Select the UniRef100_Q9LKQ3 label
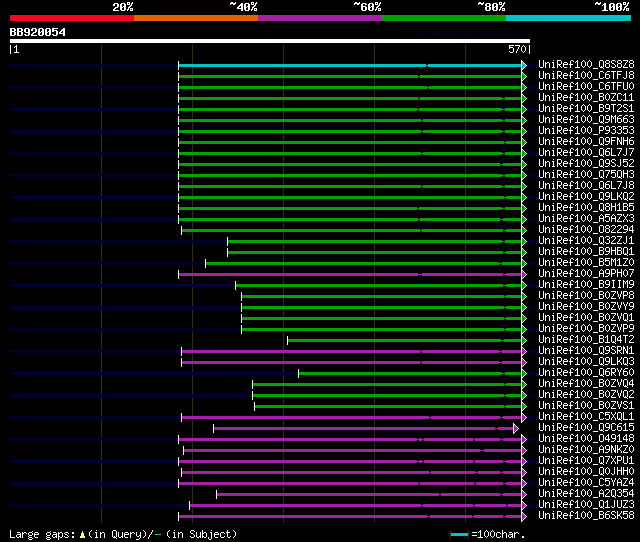 586,362
